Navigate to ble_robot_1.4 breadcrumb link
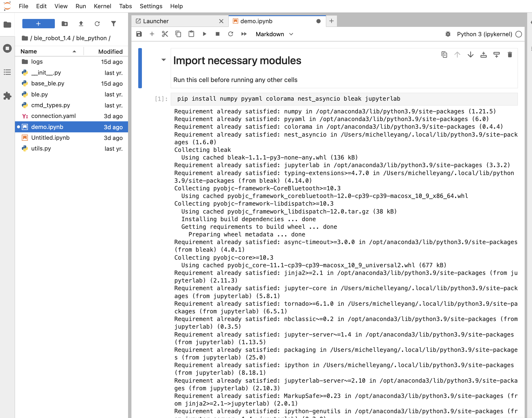 [52, 38]
